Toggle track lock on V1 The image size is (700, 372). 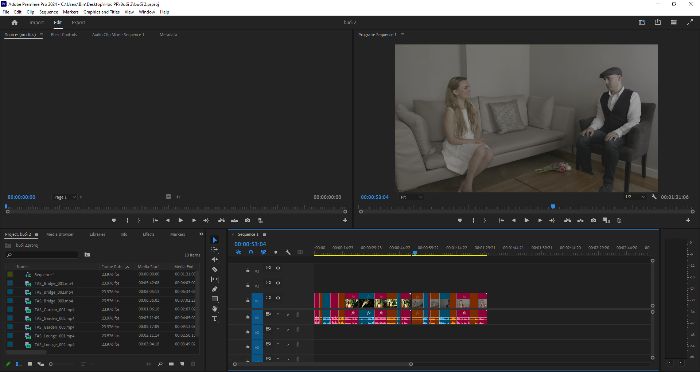(248, 301)
